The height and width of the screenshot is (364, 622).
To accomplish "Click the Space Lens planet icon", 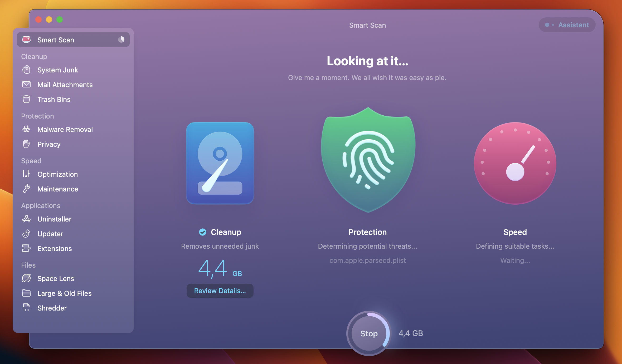I will [x=26, y=278].
